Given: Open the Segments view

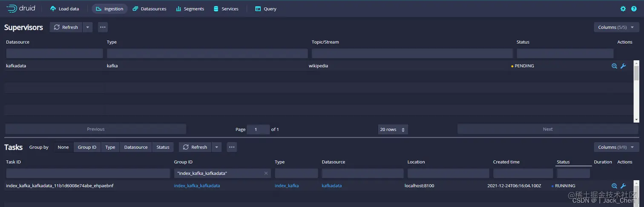Looking at the screenshot, I should click(190, 9).
